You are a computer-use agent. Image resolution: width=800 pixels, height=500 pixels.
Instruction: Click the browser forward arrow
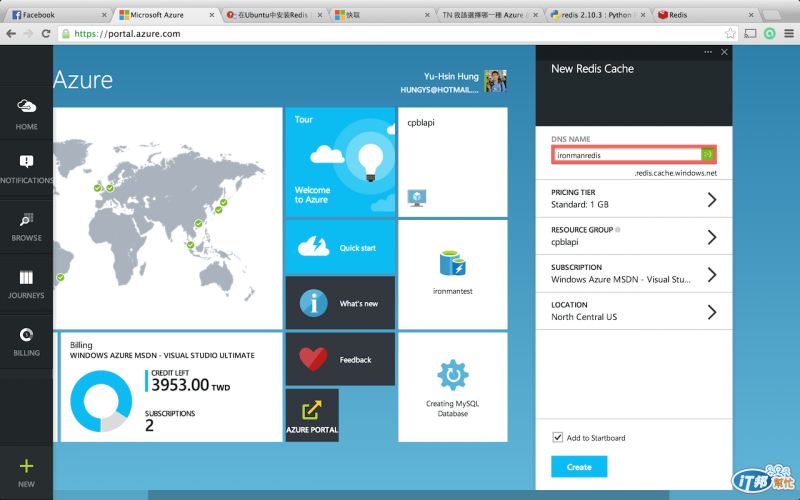tap(29, 34)
